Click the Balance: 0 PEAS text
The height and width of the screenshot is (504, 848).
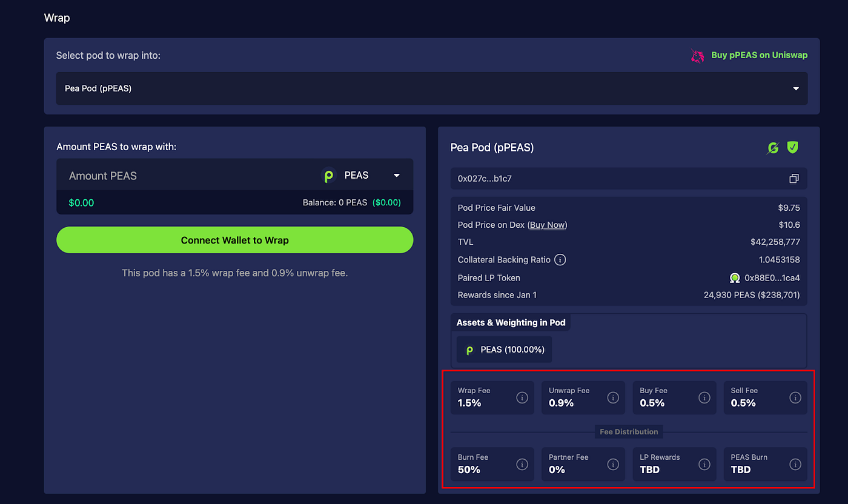335,202
